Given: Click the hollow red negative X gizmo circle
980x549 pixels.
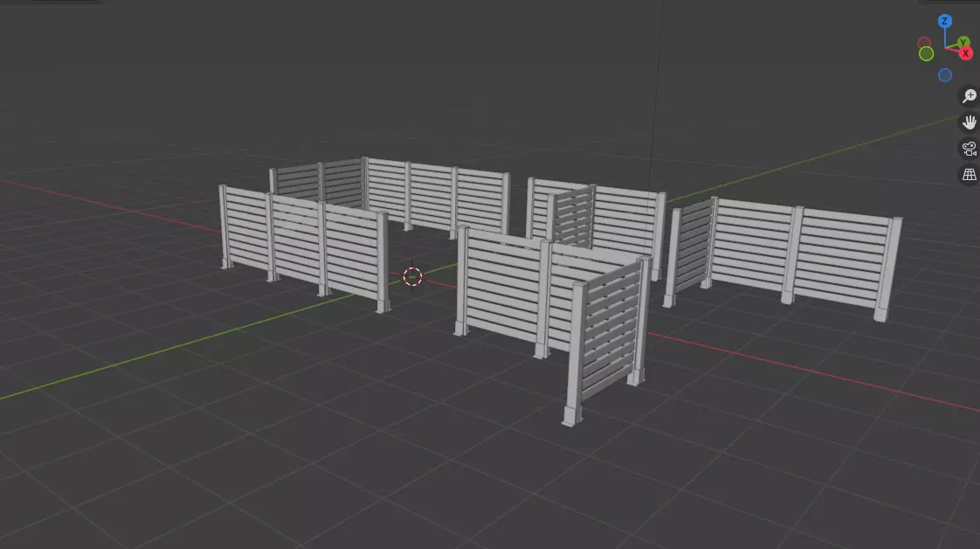Looking at the screenshot, I should (x=924, y=43).
